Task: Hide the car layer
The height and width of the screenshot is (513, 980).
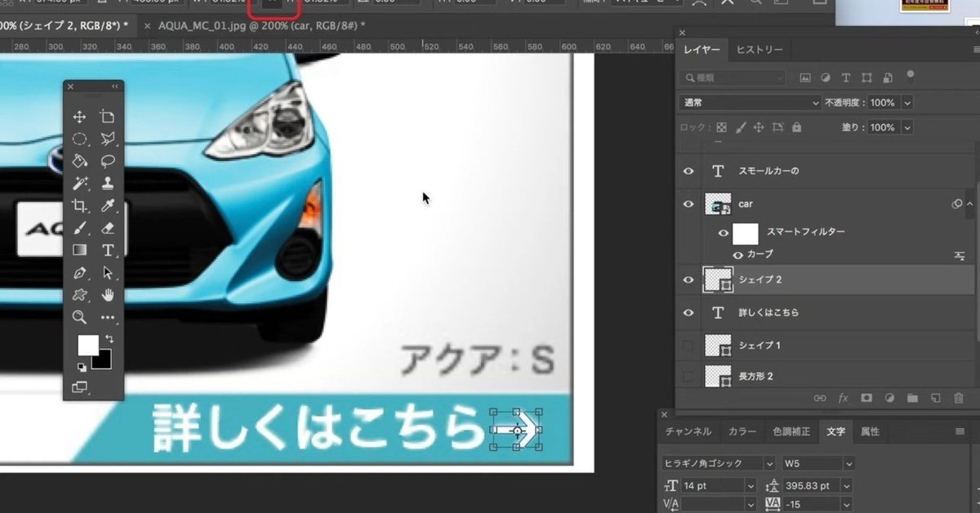Action: [688, 204]
